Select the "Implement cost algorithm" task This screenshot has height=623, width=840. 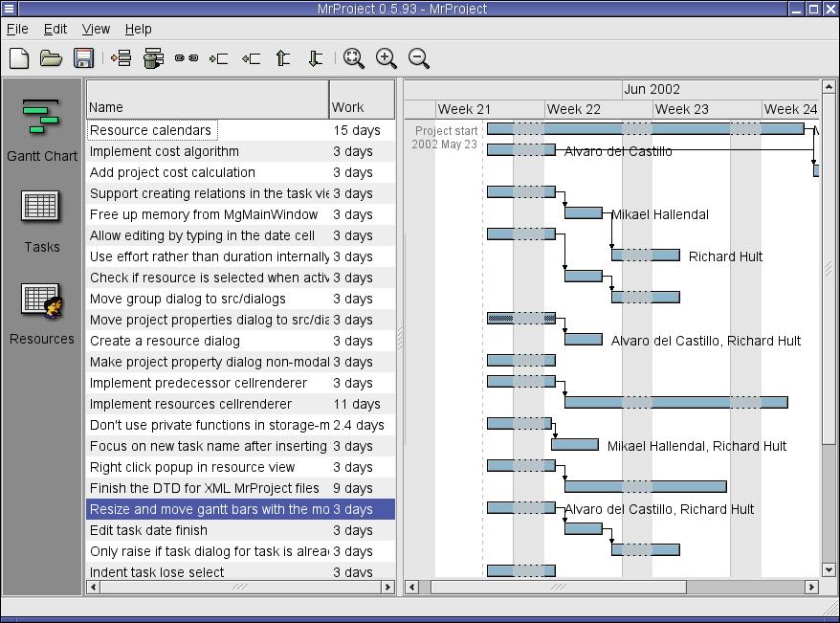pyautogui.click(x=240, y=151)
